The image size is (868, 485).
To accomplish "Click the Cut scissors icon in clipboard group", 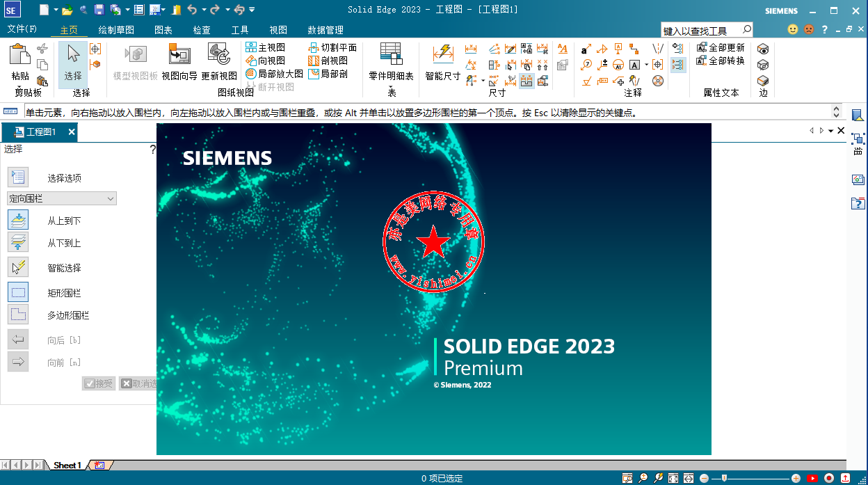I will click(42, 49).
